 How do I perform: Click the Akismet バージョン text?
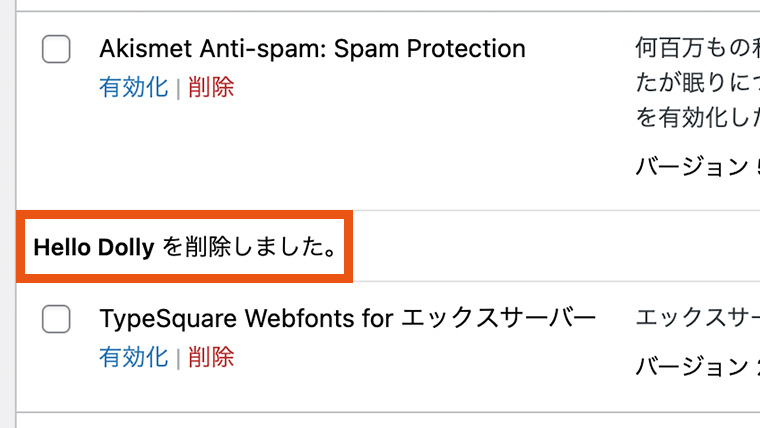pos(696,166)
